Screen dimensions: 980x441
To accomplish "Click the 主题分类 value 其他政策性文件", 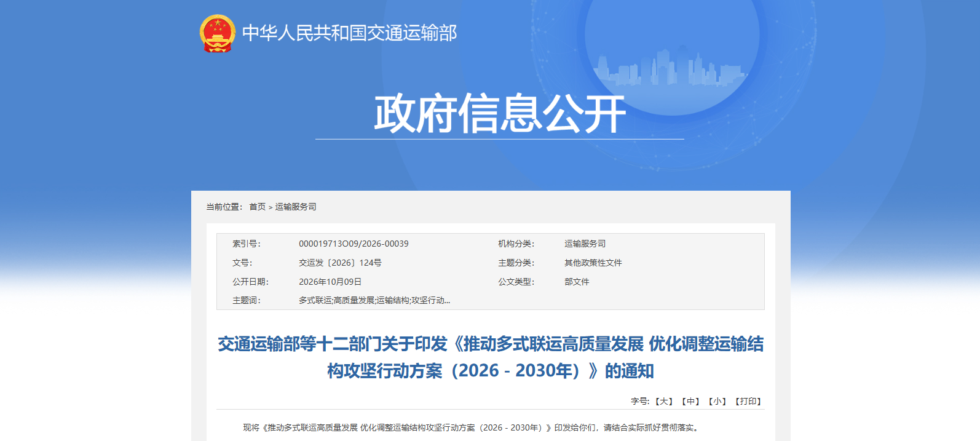I will 593,263.
